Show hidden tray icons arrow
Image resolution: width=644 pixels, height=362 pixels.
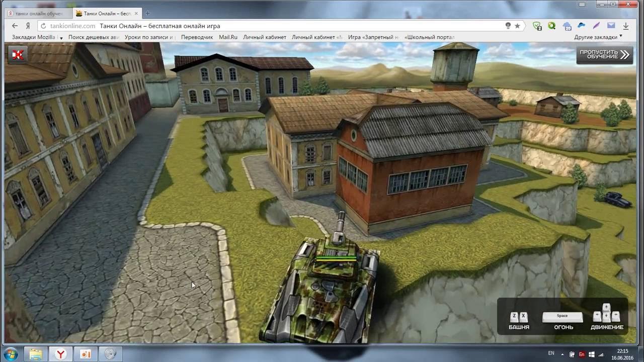[562, 354]
